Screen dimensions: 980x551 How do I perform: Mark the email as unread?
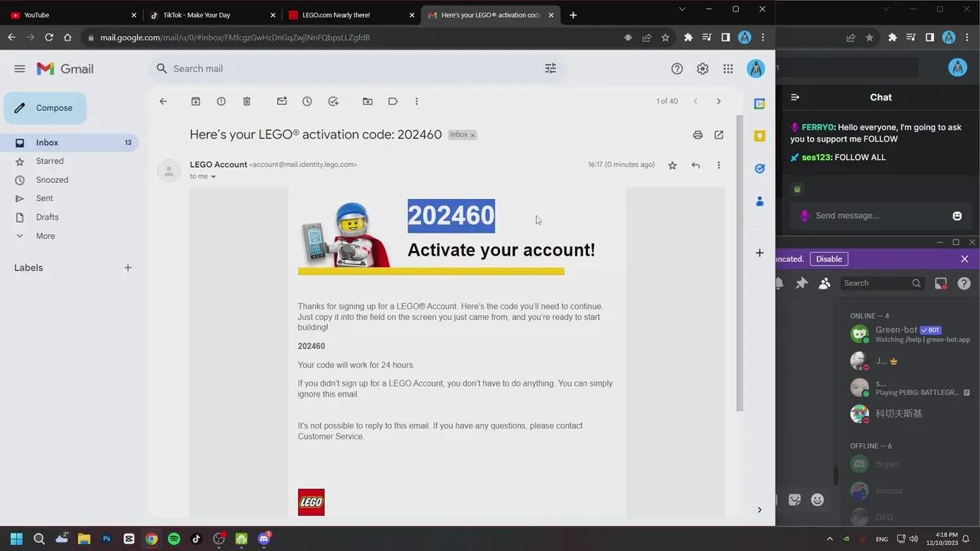(x=282, y=101)
